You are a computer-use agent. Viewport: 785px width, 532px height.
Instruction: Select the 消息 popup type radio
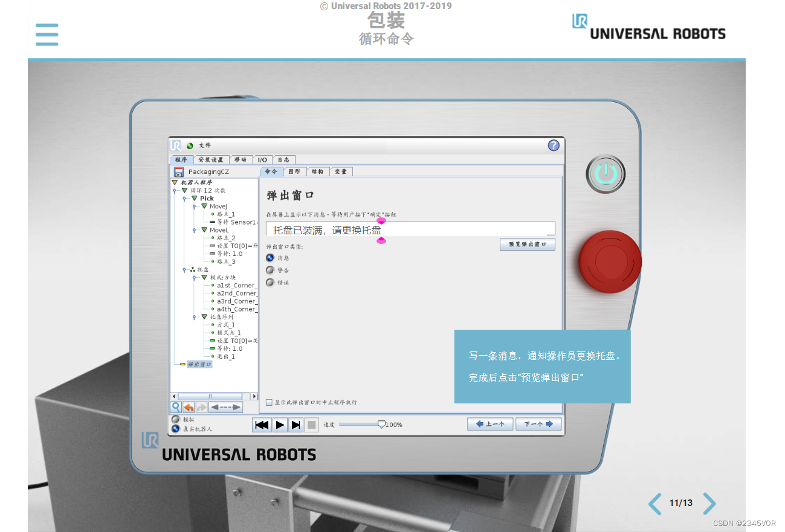pos(270,258)
